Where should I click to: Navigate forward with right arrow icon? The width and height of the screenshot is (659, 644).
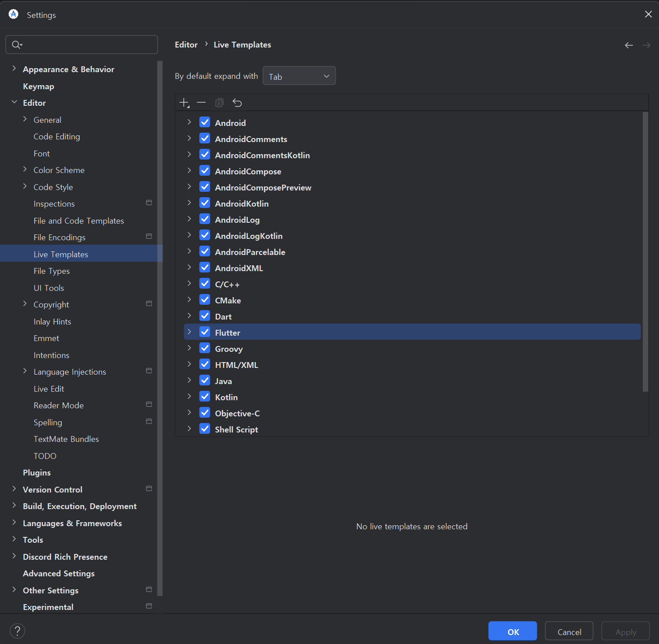(646, 45)
